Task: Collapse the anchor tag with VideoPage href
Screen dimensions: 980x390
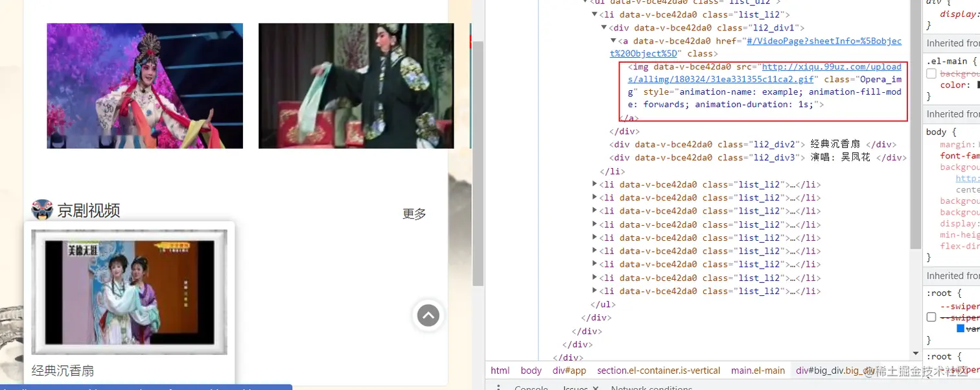Action: pos(613,41)
